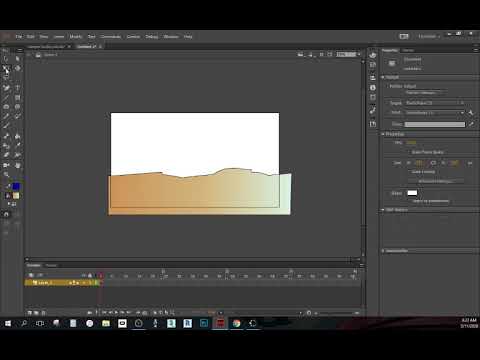
Task: Click the New Layer icon below timeline
Action: [30, 313]
